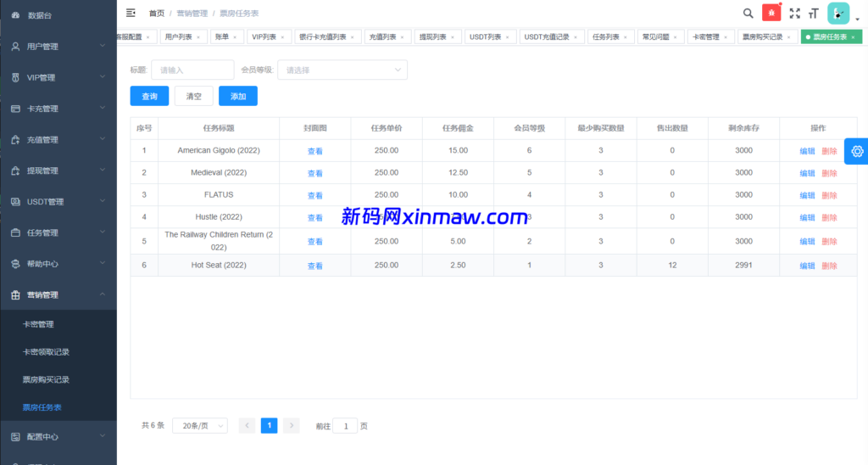This screenshot has height=465, width=868.
Task: Collapse the 营销管理 menu chevron
Action: 103,294
